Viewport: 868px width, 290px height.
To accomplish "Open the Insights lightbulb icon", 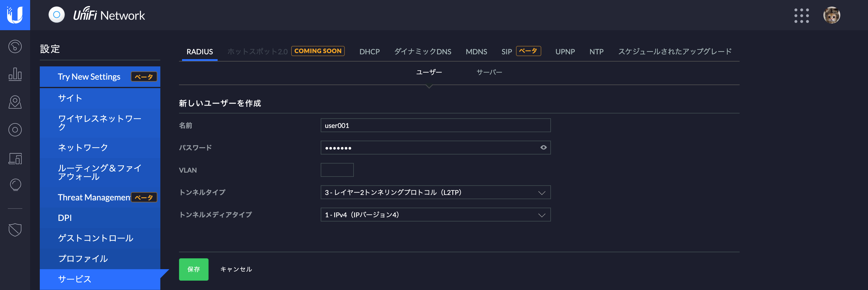I will 15,185.
